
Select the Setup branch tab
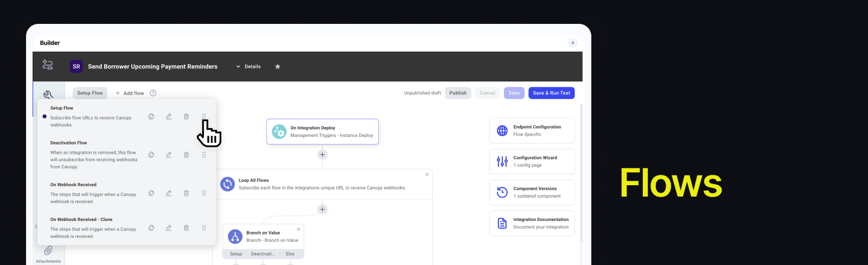pos(236,254)
